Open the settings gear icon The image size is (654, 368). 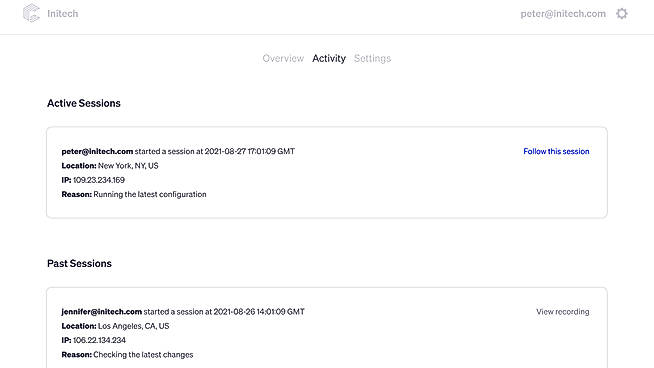tap(622, 14)
